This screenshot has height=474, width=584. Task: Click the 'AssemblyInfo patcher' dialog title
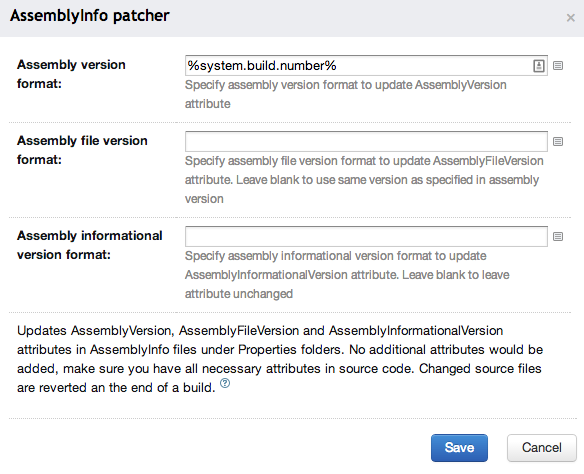point(90,16)
